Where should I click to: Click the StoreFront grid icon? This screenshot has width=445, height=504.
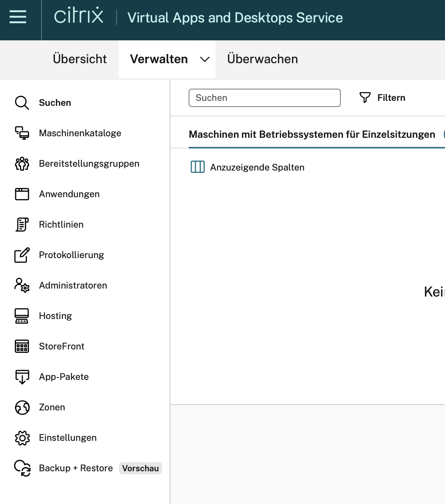22,346
